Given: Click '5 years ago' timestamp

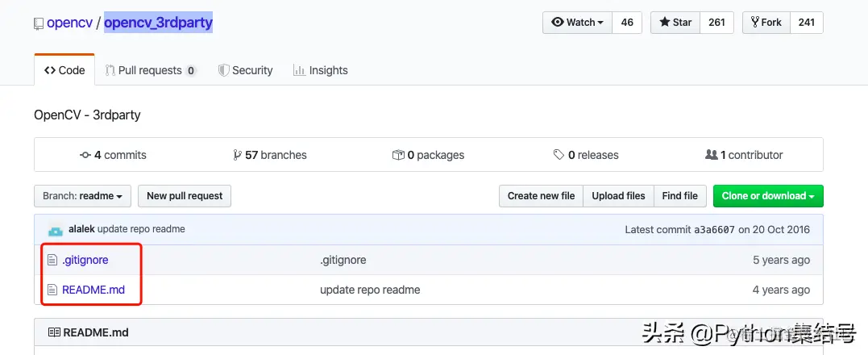Looking at the screenshot, I should pyautogui.click(x=781, y=260).
